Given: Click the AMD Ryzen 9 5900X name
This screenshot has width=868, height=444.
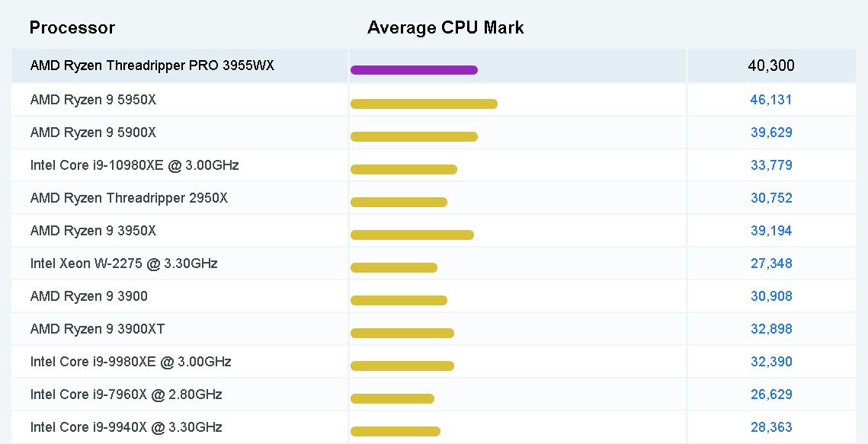Looking at the screenshot, I should pyautogui.click(x=93, y=133).
